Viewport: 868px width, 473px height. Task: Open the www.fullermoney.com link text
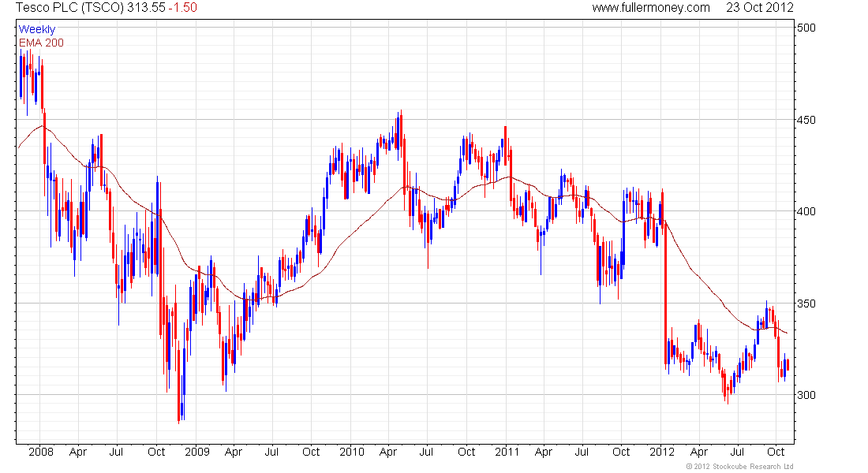(x=651, y=8)
